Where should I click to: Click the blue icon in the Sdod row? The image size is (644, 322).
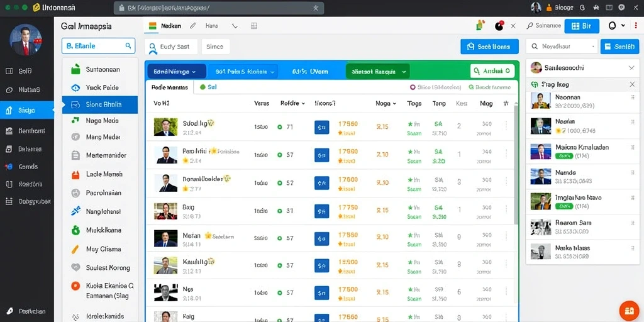[321, 127]
